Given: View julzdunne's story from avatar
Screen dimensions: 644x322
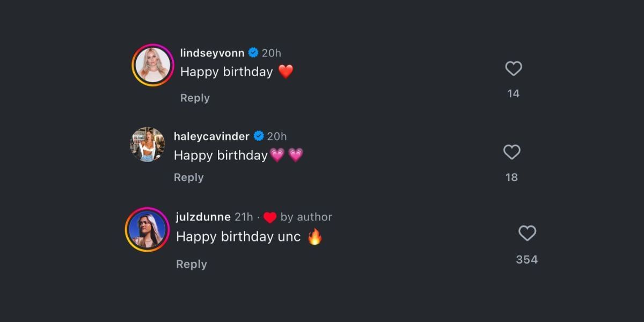Looking at the screenshot, I should pyautogui.click(x=147, y=230).
